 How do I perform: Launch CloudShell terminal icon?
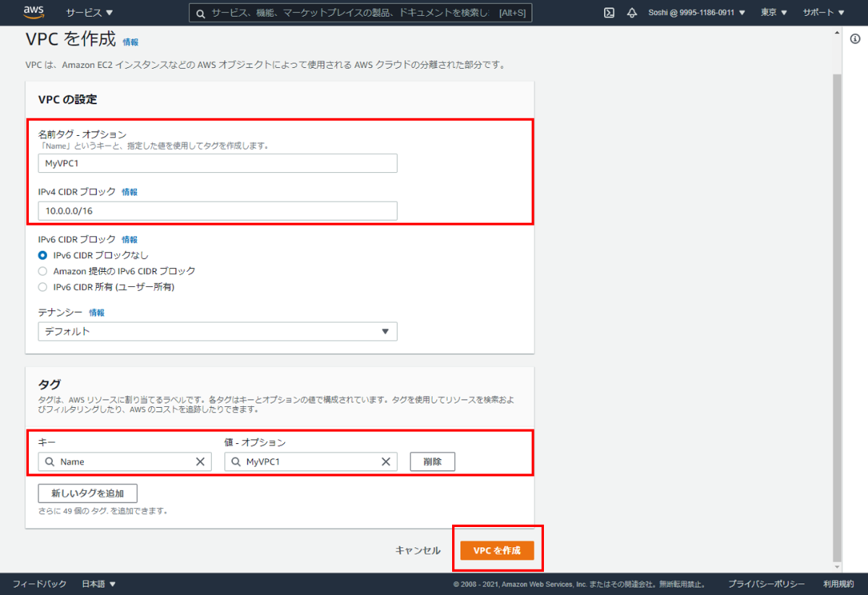(x=610, y=13)
